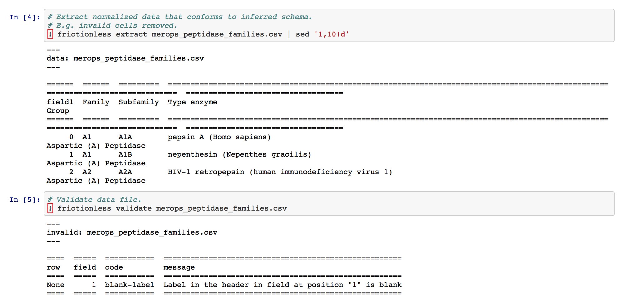Click the 'Extract normalized data' comment line

(179, 17)
